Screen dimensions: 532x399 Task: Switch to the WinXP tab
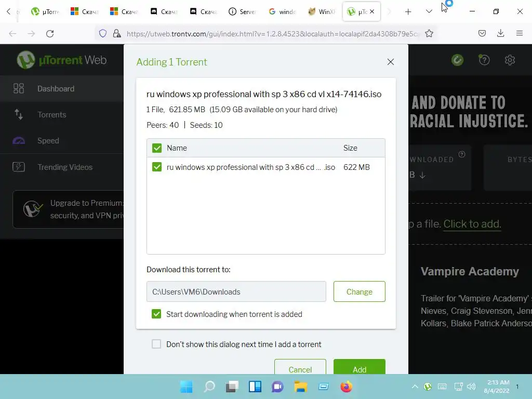(321, 11)
